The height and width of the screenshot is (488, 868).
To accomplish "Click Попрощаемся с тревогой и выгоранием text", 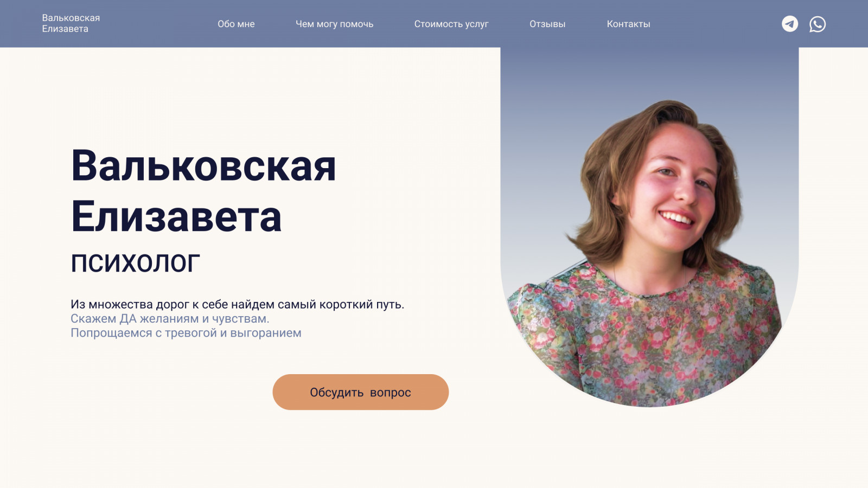I will (186, 333).
